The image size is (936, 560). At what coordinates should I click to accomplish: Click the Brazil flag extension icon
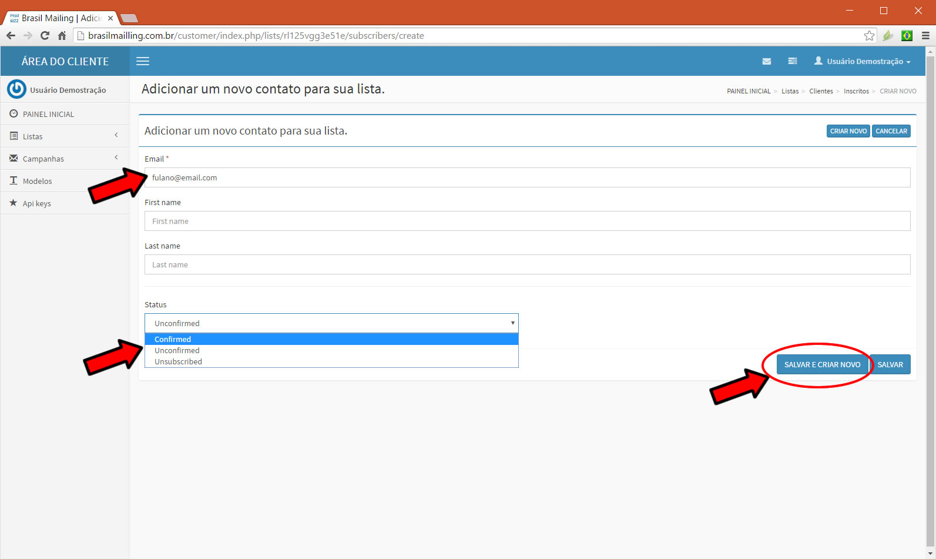click(907, 35)
